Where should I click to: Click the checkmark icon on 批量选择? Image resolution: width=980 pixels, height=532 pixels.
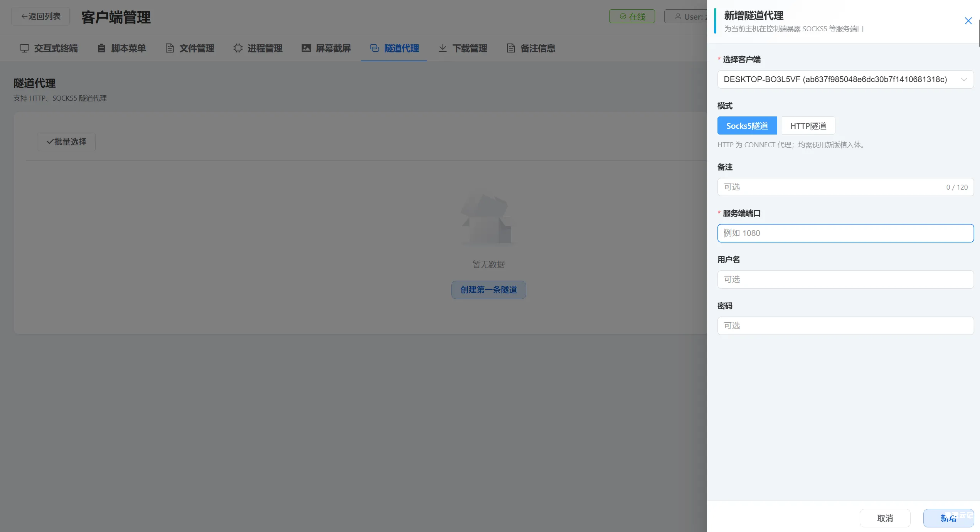pos(50,142)
